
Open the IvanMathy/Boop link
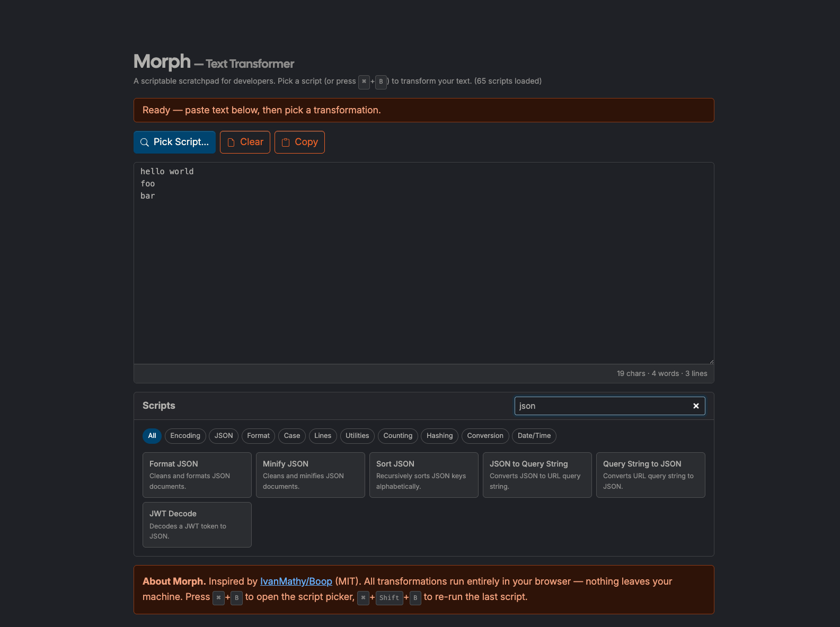pyautogui.click(x=296, y=581)
